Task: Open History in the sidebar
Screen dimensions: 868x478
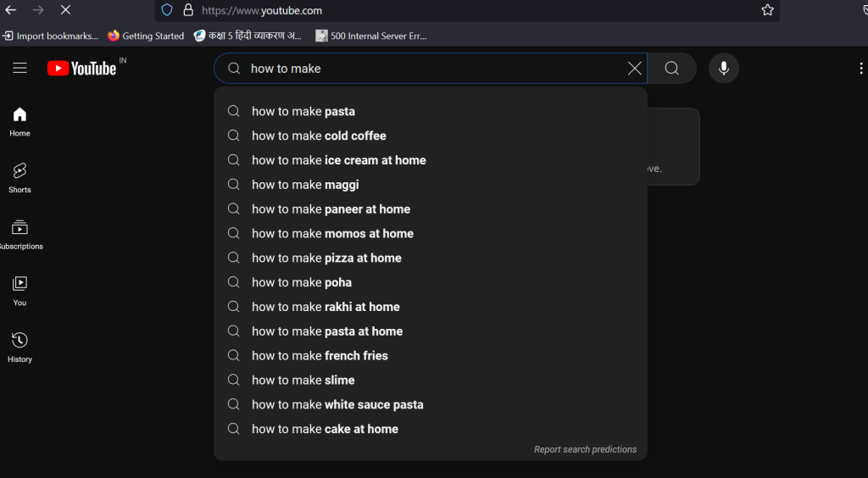Action: 20,347
